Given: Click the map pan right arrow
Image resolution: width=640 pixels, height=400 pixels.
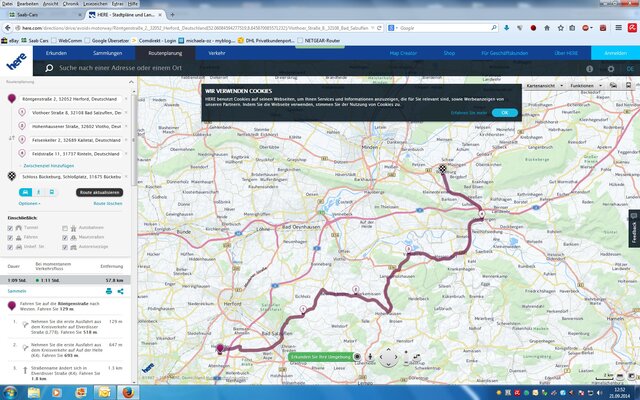Looking at the screenshot, I should point(396,357).
